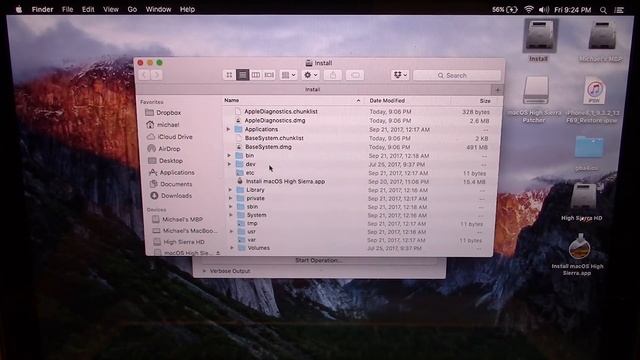The width and height of the screenshot is (640, 360).
Task: Go back in Finder history
Action: tap(144, 75)
